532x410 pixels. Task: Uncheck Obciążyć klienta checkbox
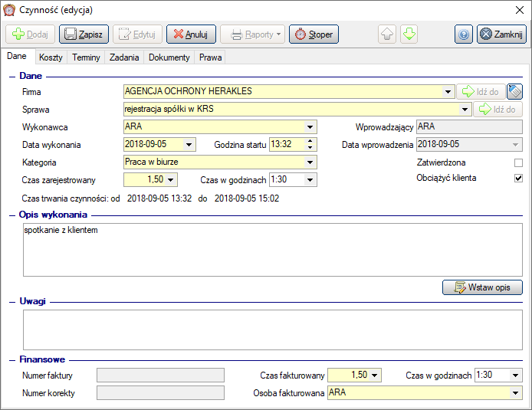point(518,179)
